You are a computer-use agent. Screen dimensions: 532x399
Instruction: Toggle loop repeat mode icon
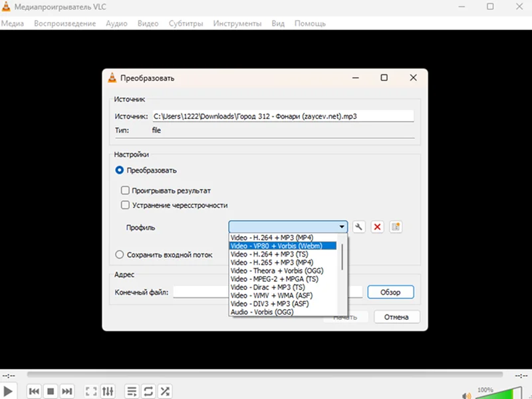click(x=148, y=391)
